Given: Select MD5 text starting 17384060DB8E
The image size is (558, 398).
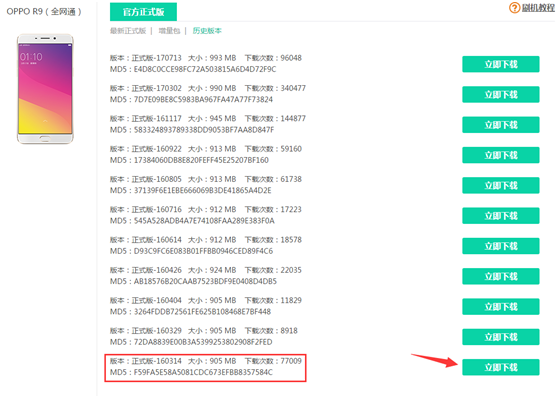Looking at the screenshot, I should click(x=189, y=160).
